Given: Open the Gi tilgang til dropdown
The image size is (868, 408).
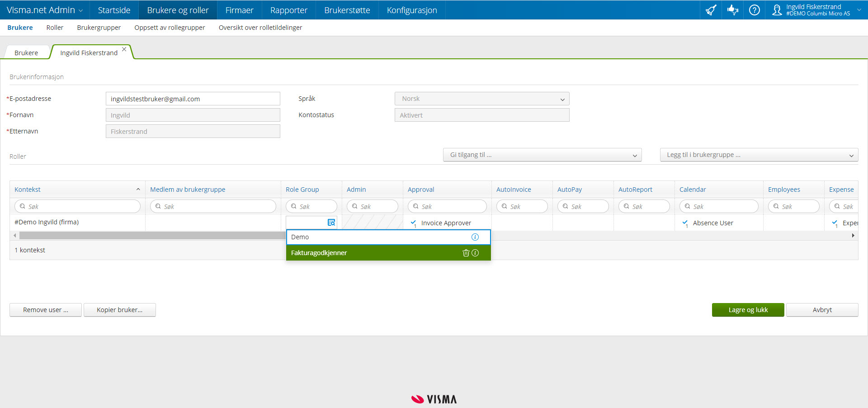Looking at the screenshot, I should (542, 155).
